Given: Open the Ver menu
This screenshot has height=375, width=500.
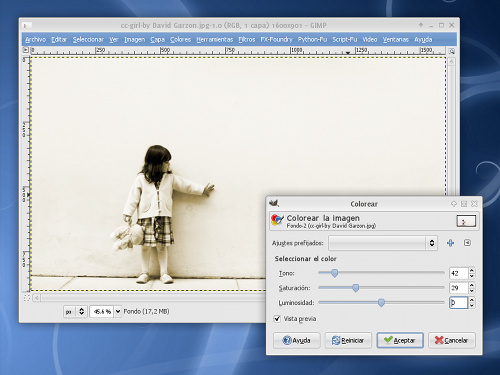Looking at the screenshot, I should (x=114, y=39).
